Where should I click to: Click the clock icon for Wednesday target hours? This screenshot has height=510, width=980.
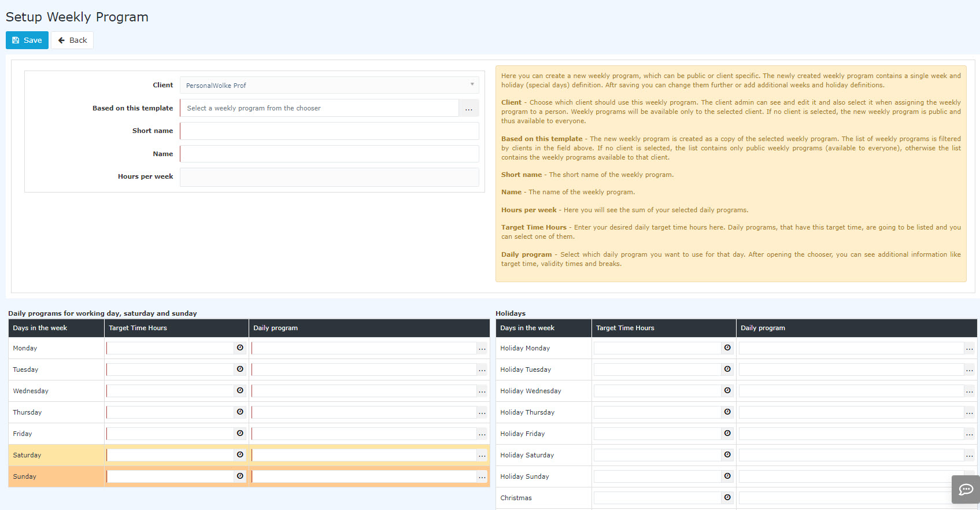tap(240, 390)
